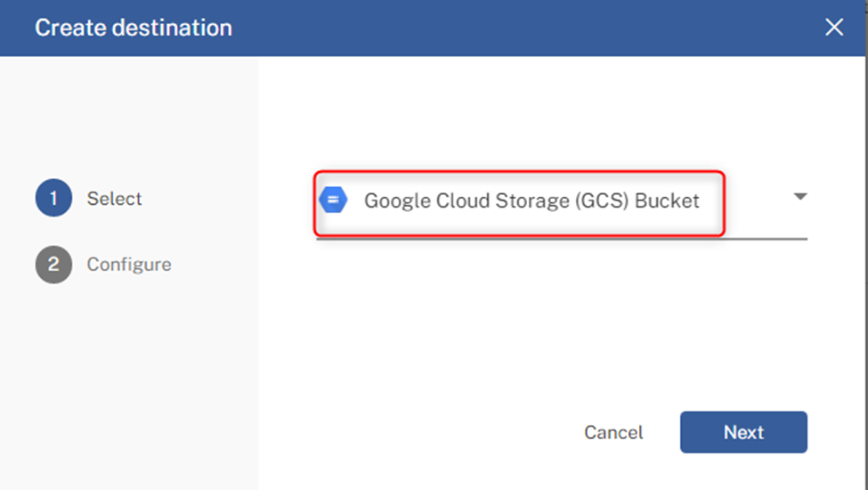Click the number 1 in the step indicator

tap(53, 198)
